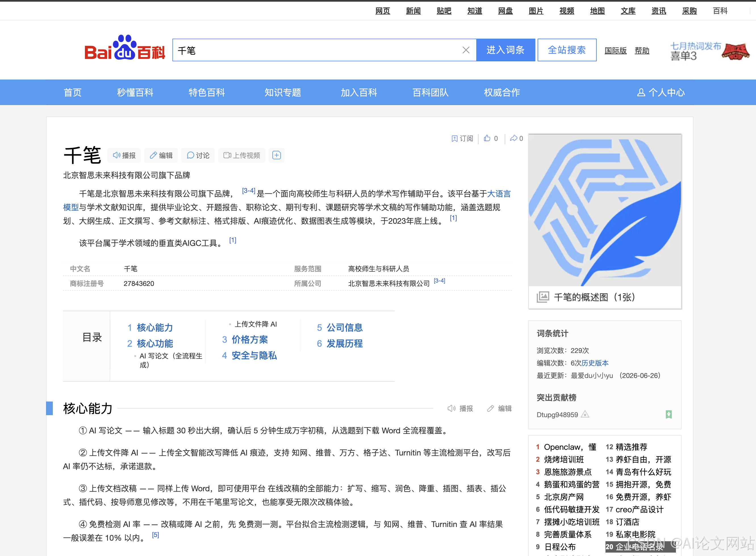The height and width of the screenshot is (556, 756).
Task: Jump to 发展历程 in the table of contents
Action: [345, 343]
